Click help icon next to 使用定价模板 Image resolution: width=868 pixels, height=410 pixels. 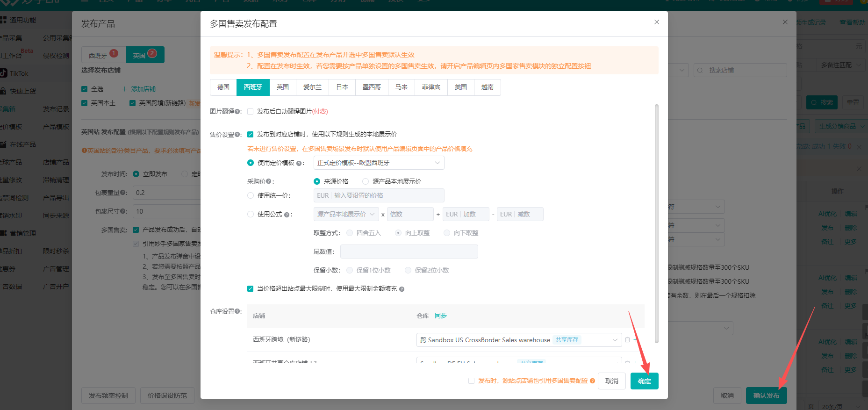[299, 163]
